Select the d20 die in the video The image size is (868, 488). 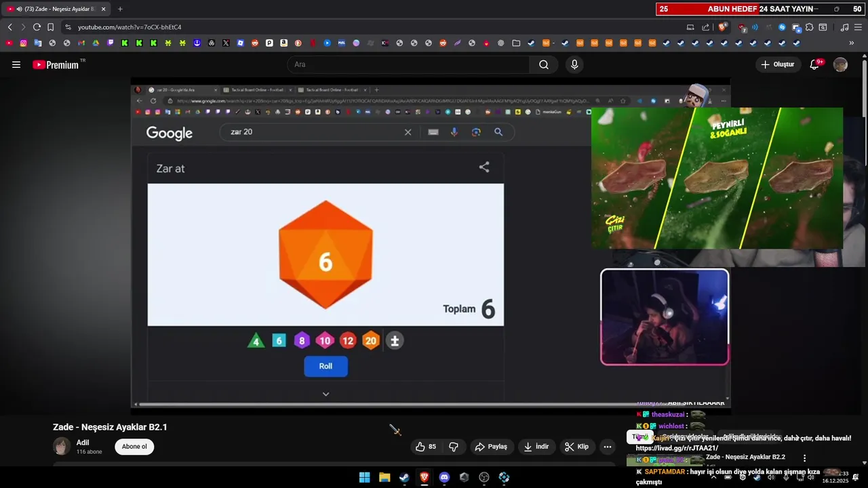[x=370, y=341]
